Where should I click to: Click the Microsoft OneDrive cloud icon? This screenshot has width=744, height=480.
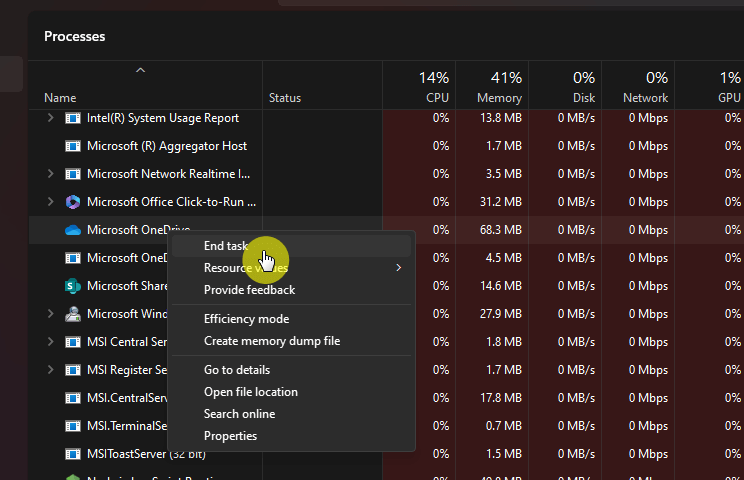(x=73, y=230)
